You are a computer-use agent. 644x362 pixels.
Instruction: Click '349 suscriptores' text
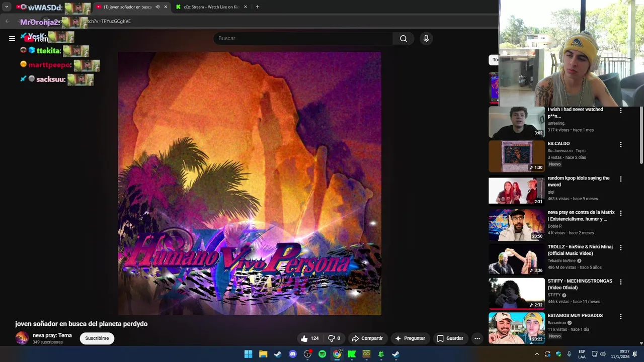(48, 342)
